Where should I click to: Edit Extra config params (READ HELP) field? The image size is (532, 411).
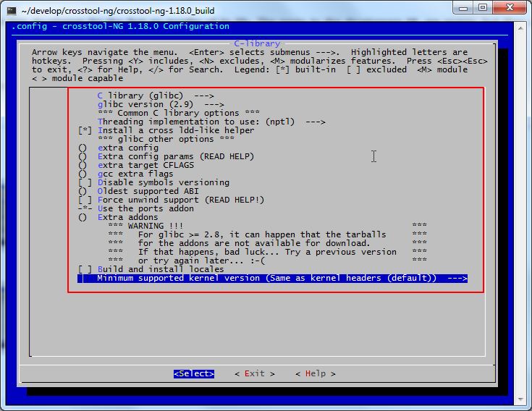click(x=166, y=157)
